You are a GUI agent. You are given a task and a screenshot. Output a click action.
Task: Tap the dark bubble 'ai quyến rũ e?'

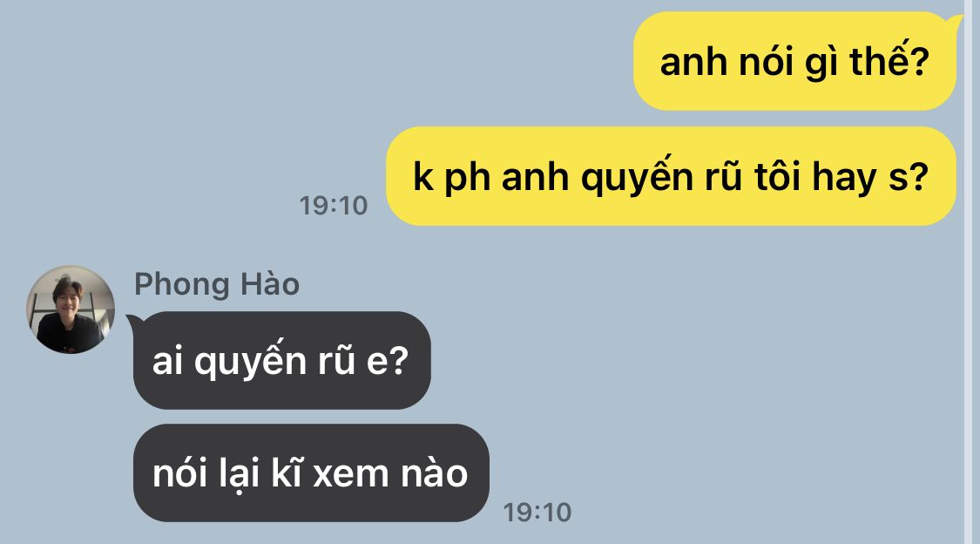pos(282,361)
